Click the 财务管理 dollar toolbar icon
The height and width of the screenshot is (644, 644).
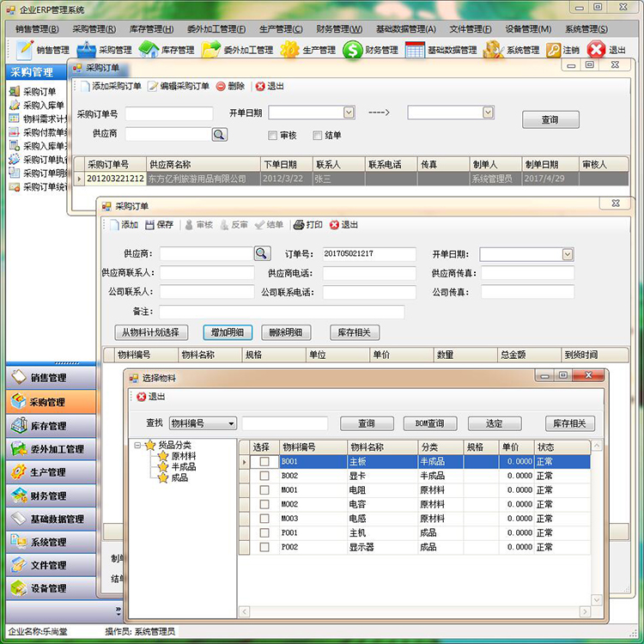click(x=352, y=50)
